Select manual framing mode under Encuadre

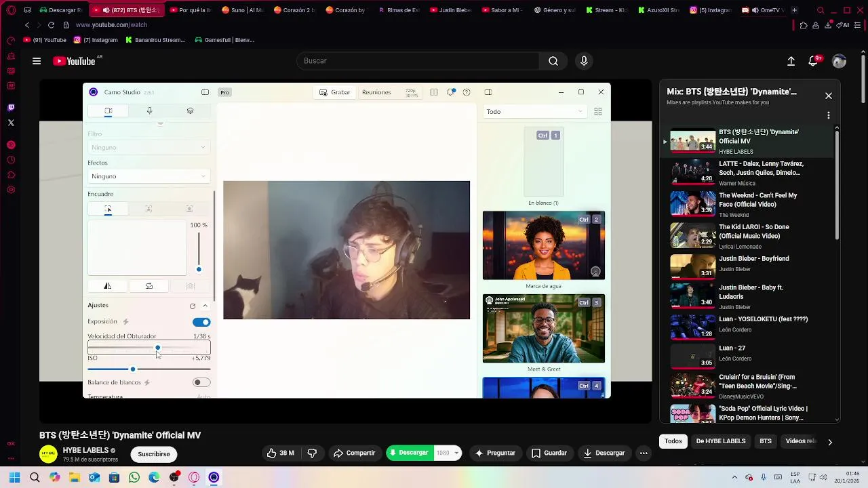point(108,209)
